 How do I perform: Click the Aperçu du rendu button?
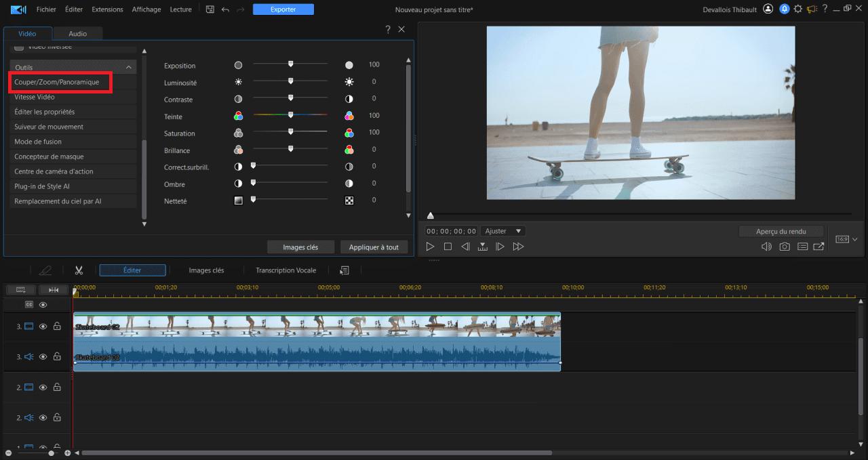click(781, 231)
